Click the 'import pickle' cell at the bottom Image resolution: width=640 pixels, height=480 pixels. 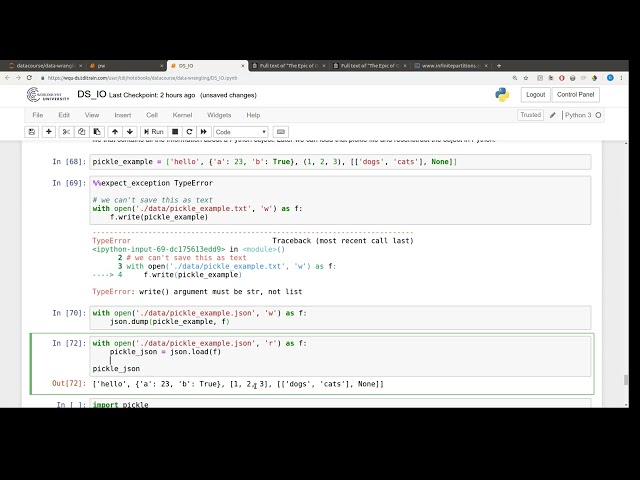340,403
